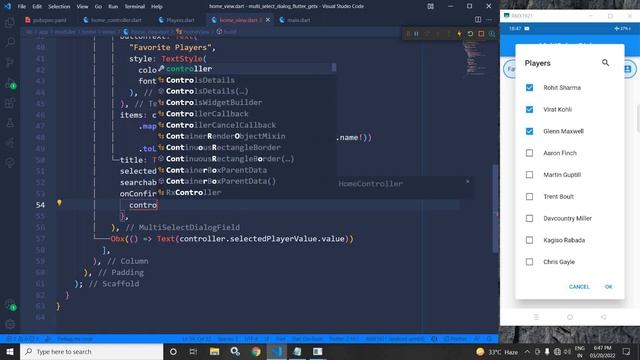The image size is (640, 360).
Task: Open the Dart DevTools debug toolbar icon
Action: point(492,34)
